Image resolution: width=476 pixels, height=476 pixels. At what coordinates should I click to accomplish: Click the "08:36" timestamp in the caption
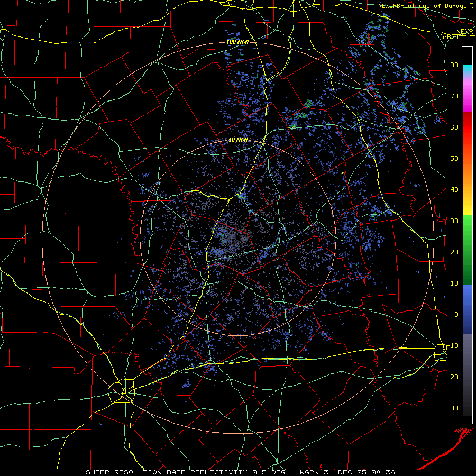[x=382, y=472]
